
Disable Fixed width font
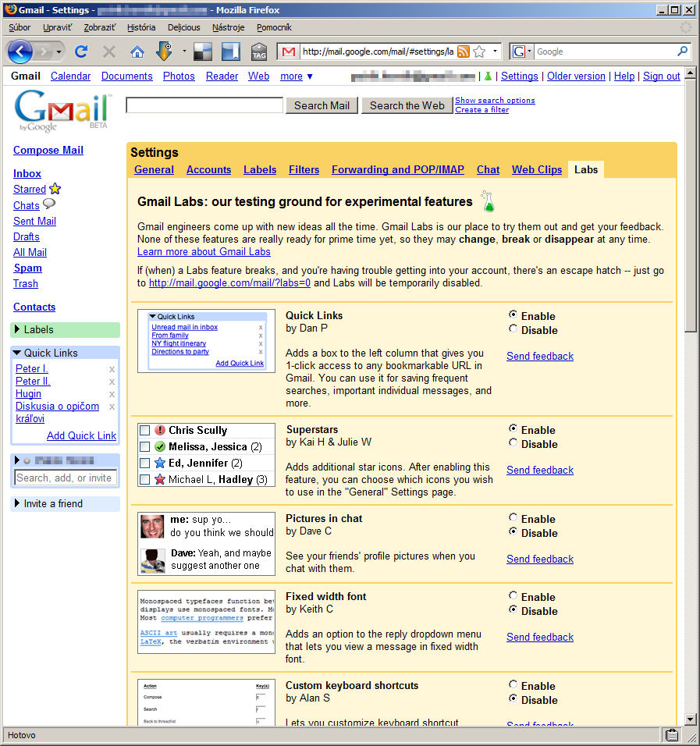513,609
